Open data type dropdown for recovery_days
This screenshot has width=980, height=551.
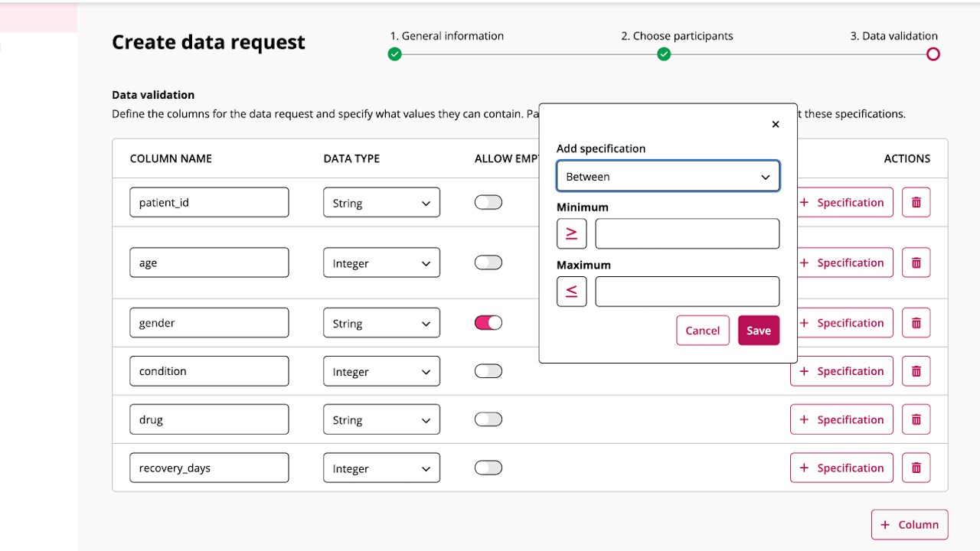click(x=382, y=468)
